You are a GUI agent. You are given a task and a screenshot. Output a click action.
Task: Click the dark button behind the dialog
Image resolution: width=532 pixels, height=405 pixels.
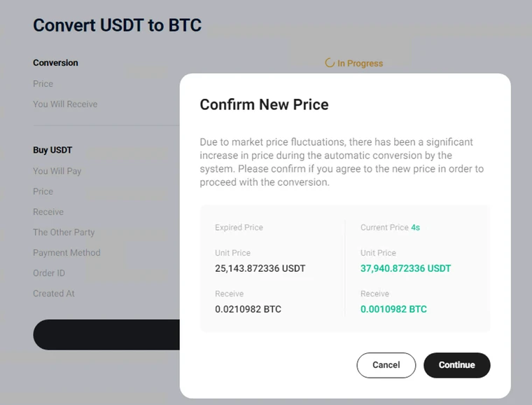click(x=106, y=334)
